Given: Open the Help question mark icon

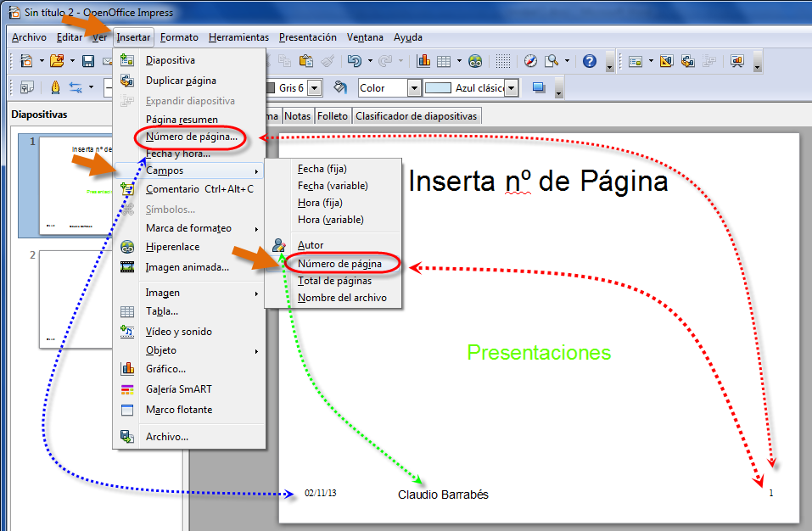Looking at the screenshot, I should click(590, 61).
